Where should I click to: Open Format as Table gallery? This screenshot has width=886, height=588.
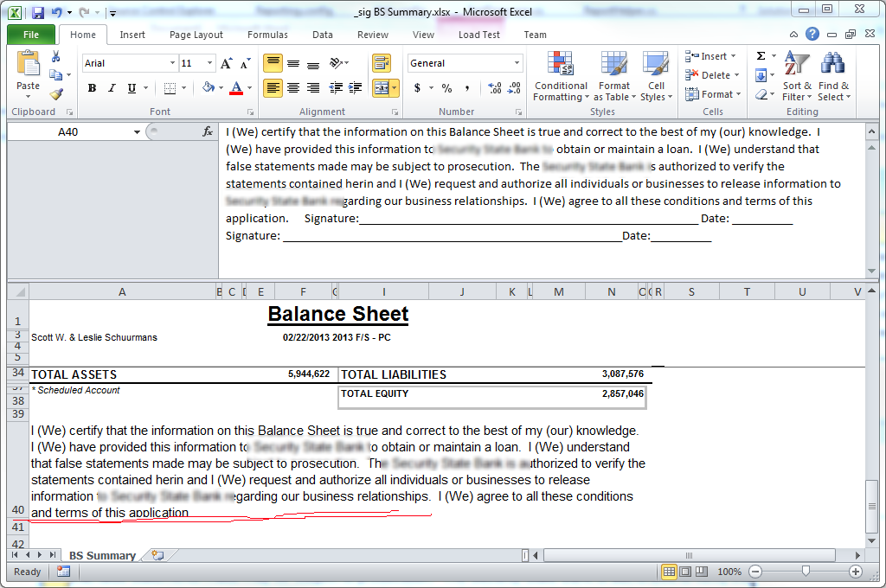tap(614, 76)
